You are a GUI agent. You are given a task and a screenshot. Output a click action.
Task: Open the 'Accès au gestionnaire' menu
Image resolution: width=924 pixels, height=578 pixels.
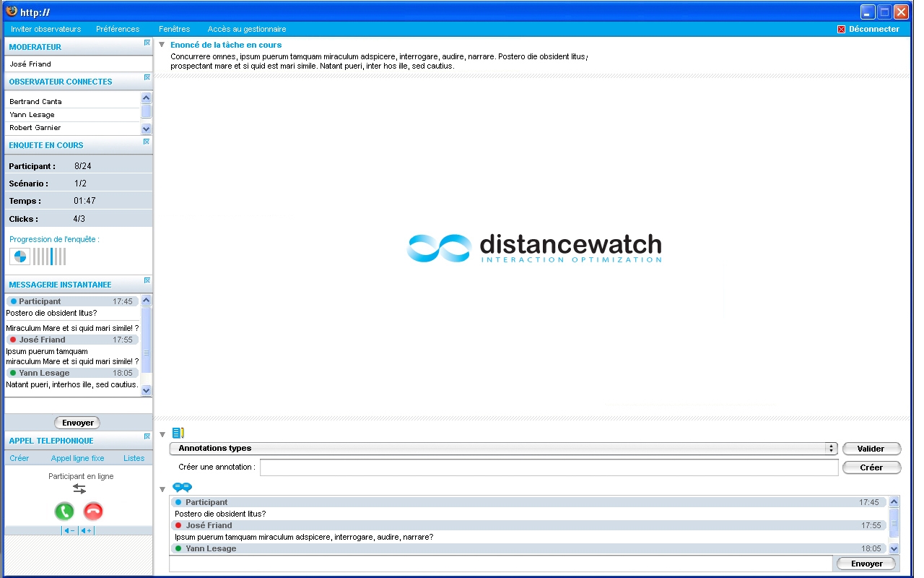coord(247,29)
